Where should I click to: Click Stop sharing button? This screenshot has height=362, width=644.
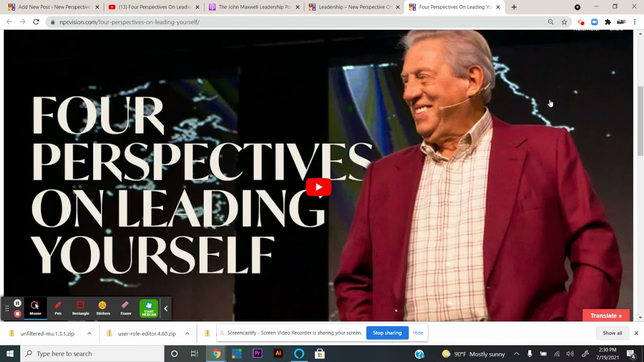387,333
